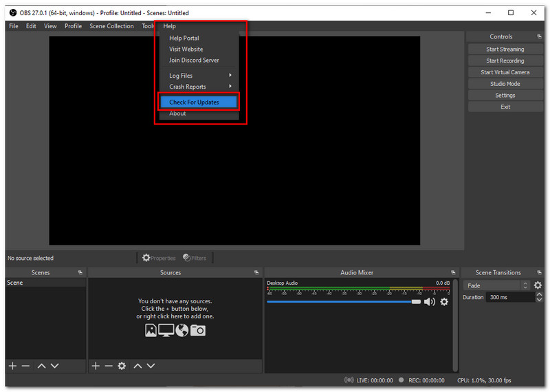Close the open Help menu
This screenshot has height=392, width=550.
pos(169,26)
